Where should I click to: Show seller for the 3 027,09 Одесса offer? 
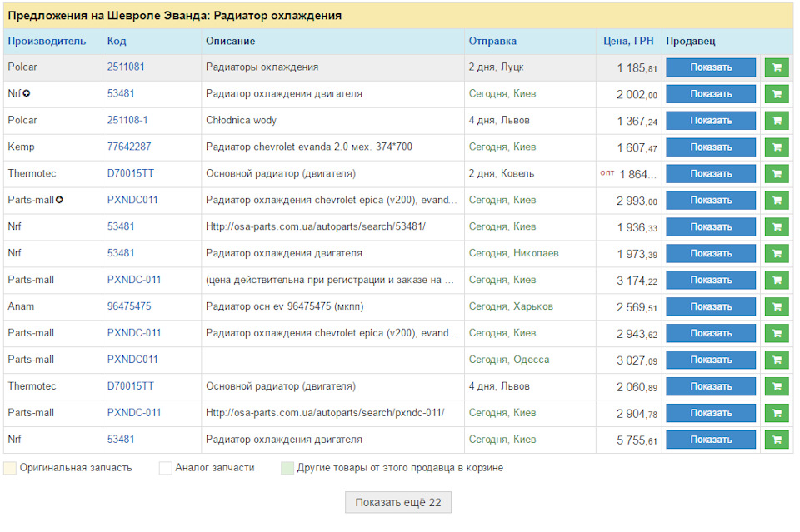tap(711, 360)
